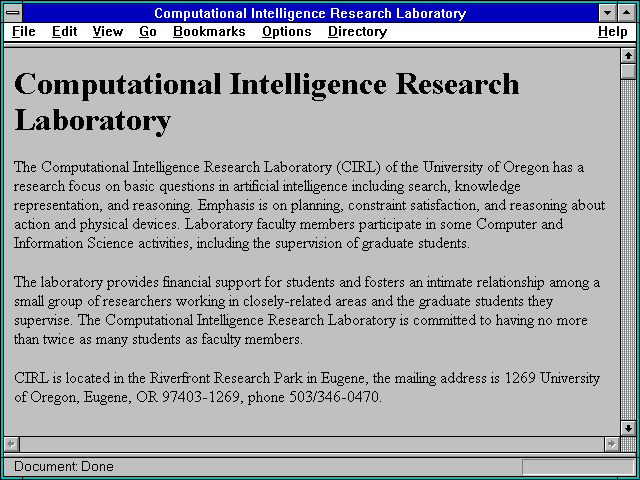Screen dimensions: 640x480
Task: Click the text '(CIRL)' in first paragraph
Action: tap(359, 168)
